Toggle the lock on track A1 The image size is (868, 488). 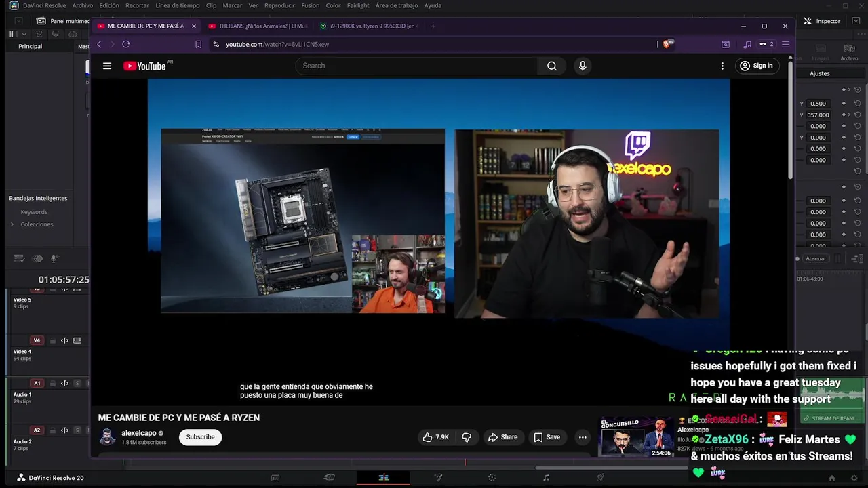[52, 383]
